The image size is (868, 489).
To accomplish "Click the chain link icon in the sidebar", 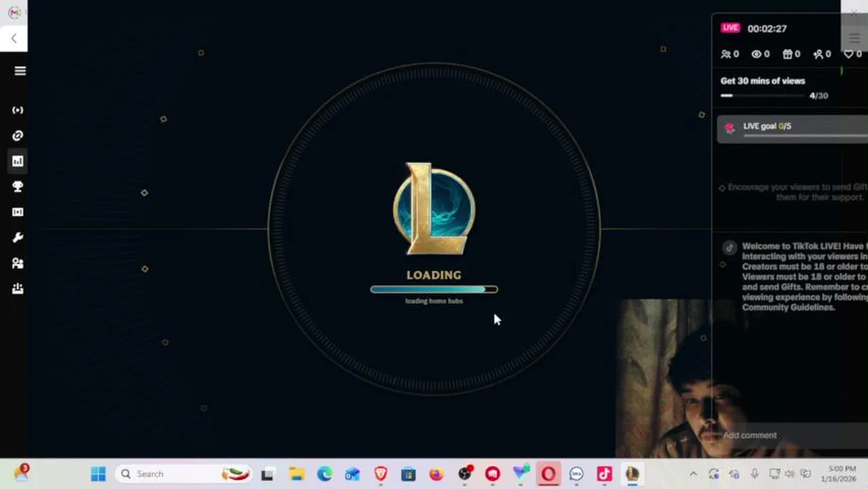I will (x=18, y=136).
